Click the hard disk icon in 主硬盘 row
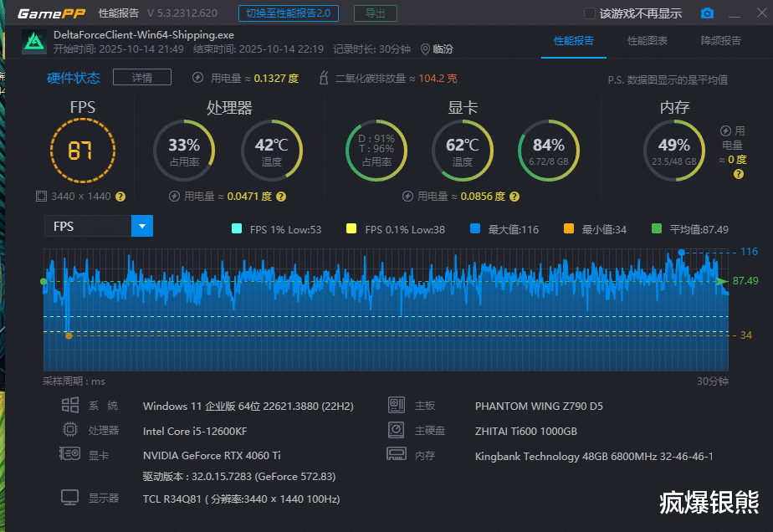This screenshot has width=773, height=532. pos(396,430)
